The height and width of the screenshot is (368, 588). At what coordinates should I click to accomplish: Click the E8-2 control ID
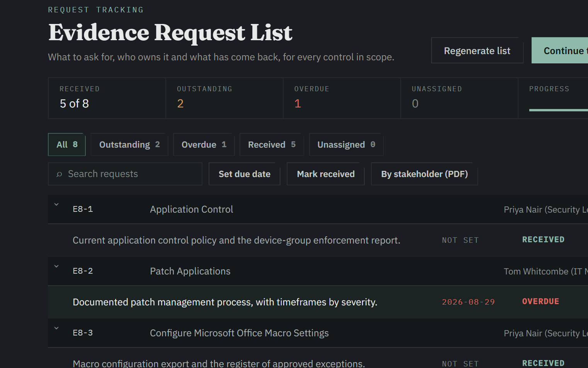tap(83, 271)
